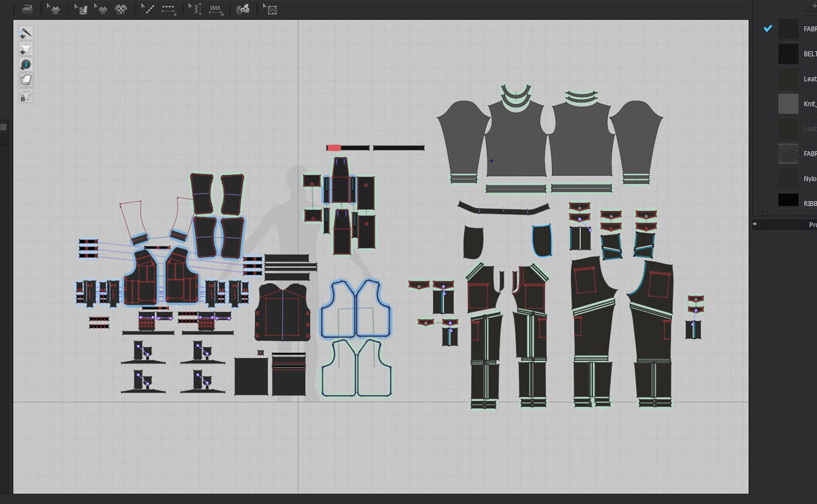817x504 pixels.
Task: Select the Press tool in the toolbar
Action: coord(26,9)
